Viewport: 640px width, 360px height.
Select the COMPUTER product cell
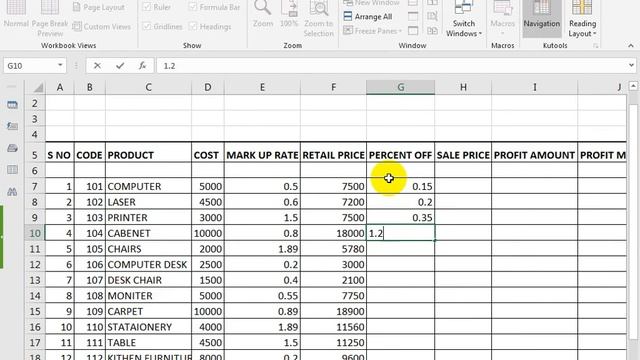coord(149,187)
